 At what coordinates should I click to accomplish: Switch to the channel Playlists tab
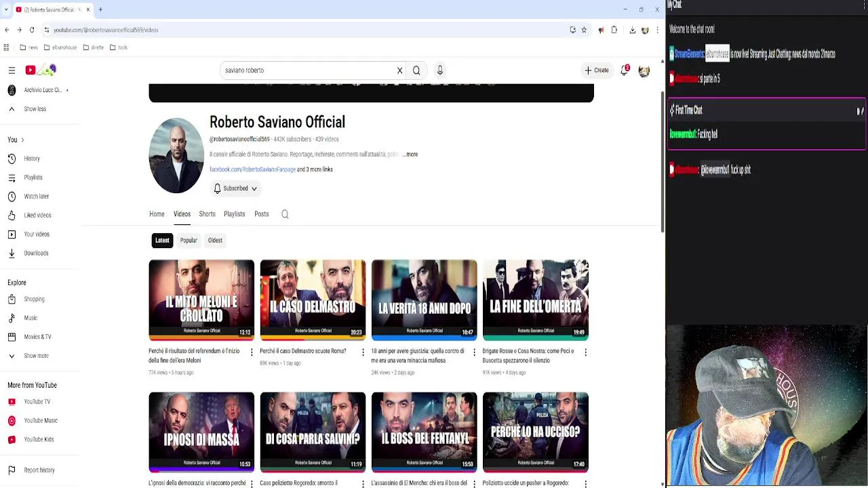coord(234,214)
